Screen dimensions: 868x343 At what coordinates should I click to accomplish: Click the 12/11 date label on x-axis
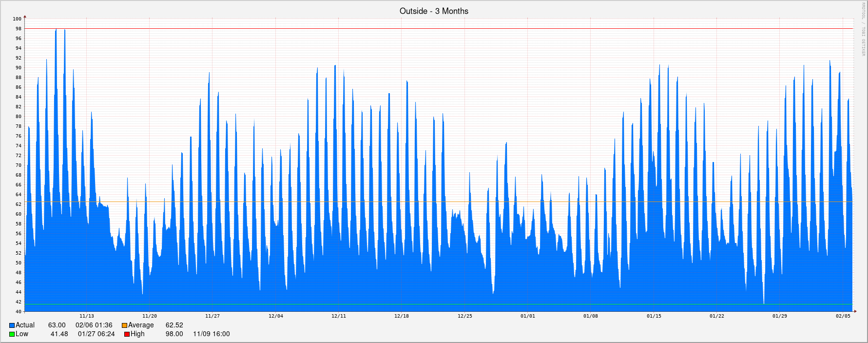pyautogui.click(x=339, y=316)
